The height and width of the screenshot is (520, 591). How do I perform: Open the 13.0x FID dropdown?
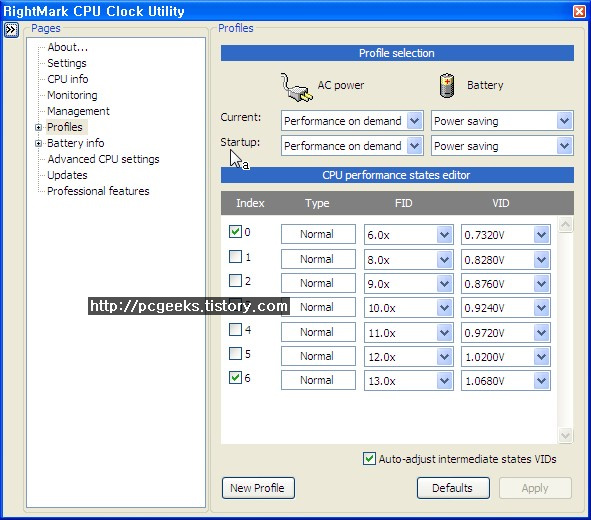[x=444, y=381]
